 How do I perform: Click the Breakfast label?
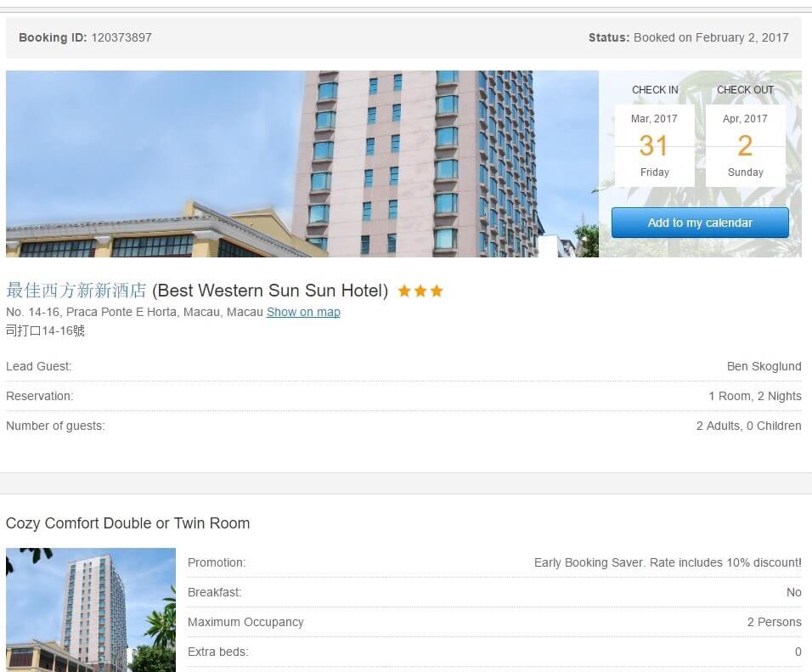point(215,592)
